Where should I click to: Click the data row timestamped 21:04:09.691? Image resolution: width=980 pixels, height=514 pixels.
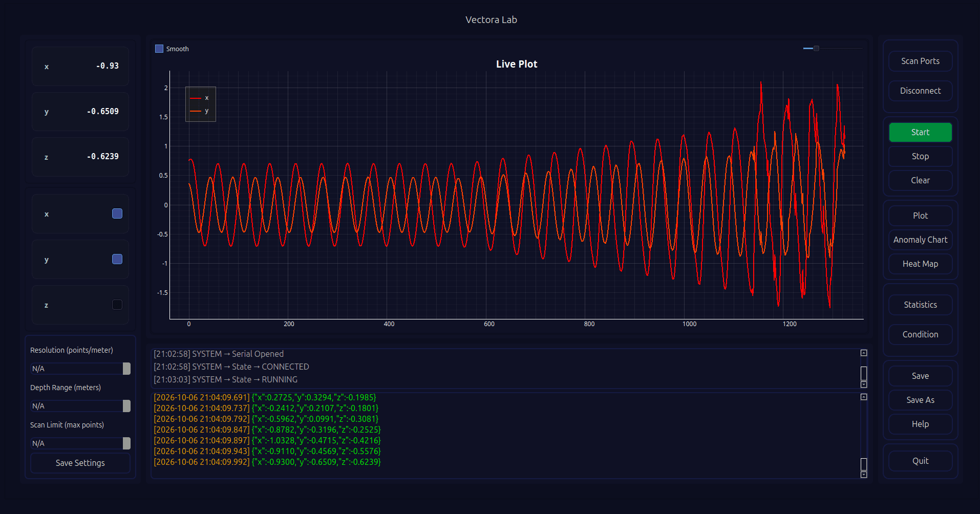click(x=265, y=397)
